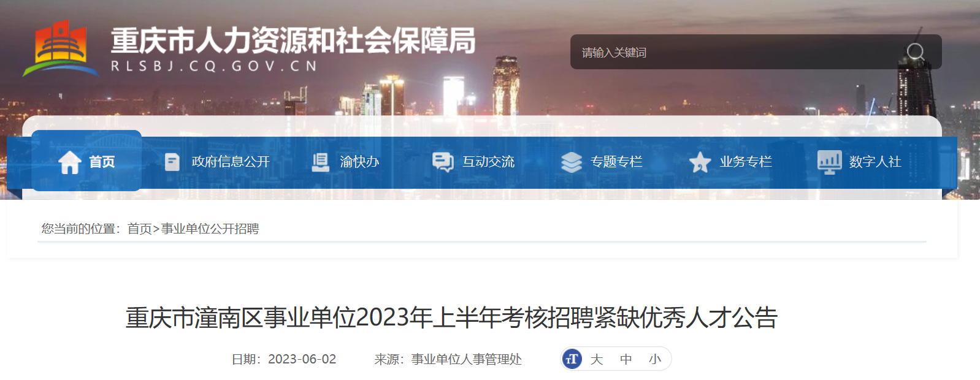The width and height of the screenshot is (980, 380).
Task: Click the blue font-size tT icon
Action: pos(572,359)
